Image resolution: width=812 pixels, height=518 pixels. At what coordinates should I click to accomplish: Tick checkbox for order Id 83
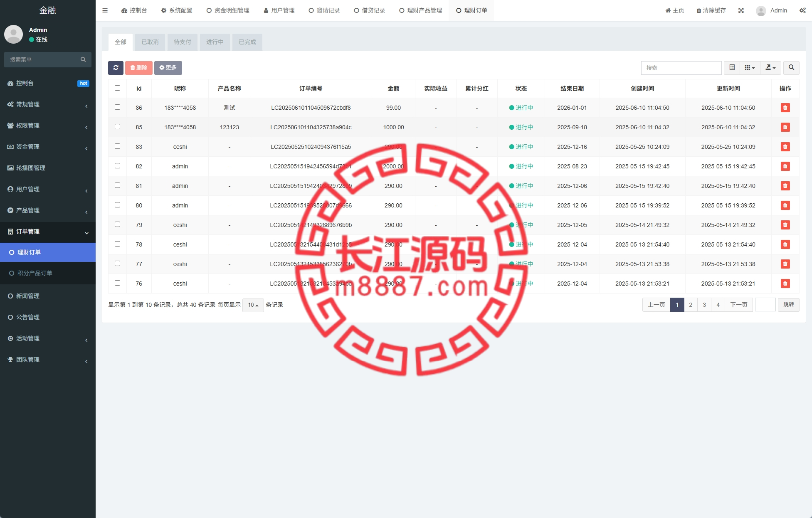point(117,146)
